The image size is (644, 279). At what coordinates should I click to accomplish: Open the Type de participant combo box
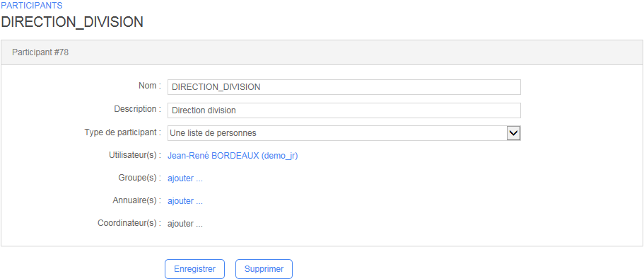coord(344,133)
